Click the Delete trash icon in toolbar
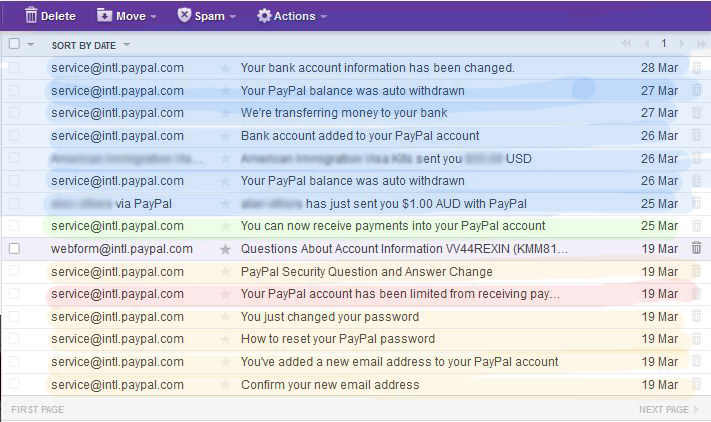The height and width of the screenshot is (422, 711). [32, 15]
